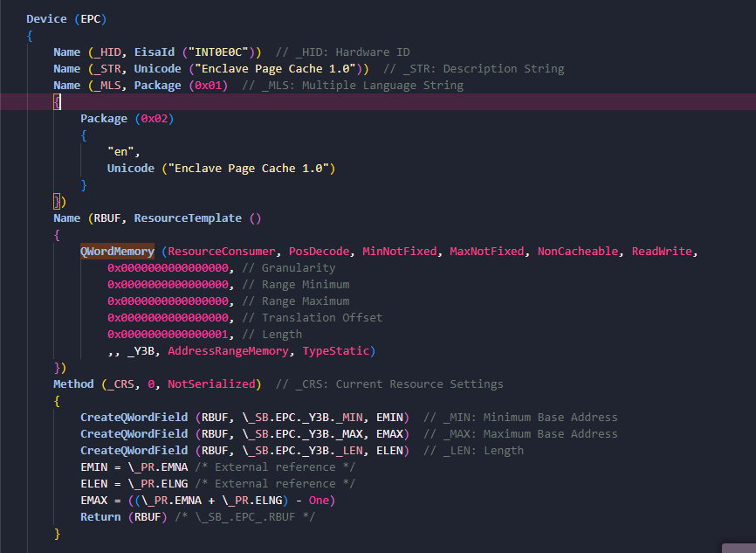This screenshot has width=756, height=553.
Task: Click the EisaId keyword
Action: pyautogui.click(x=155, y=52)
